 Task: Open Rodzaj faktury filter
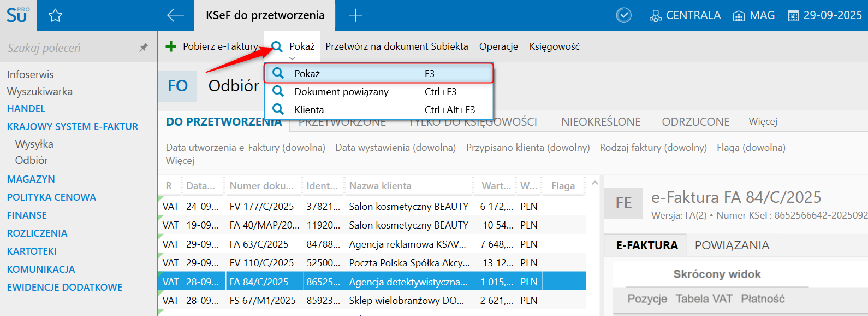653,148
